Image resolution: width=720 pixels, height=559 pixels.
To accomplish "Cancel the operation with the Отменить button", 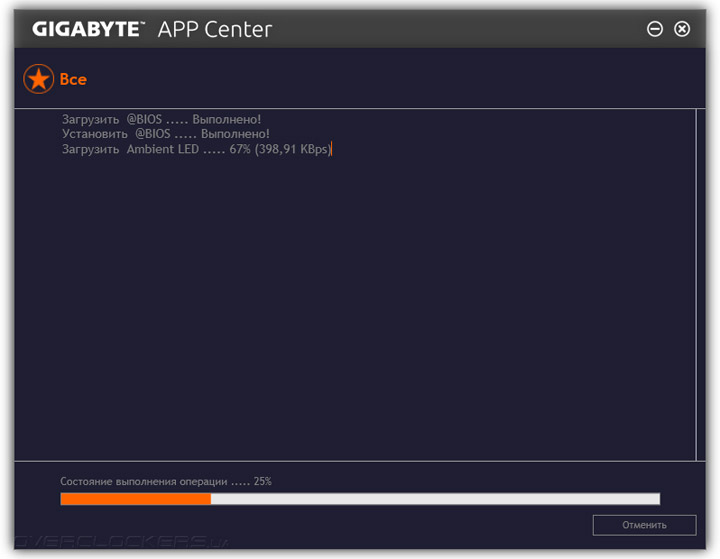I will coord(644,525).
